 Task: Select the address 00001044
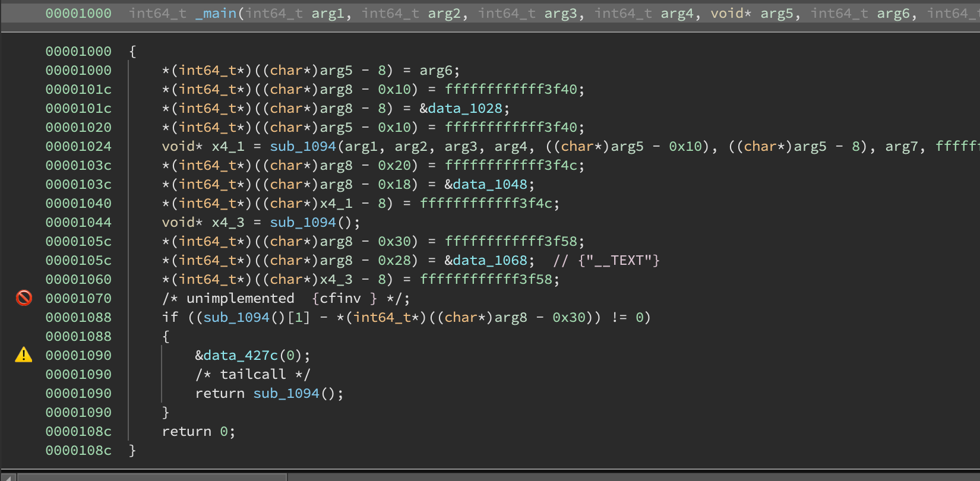point(78,222)
